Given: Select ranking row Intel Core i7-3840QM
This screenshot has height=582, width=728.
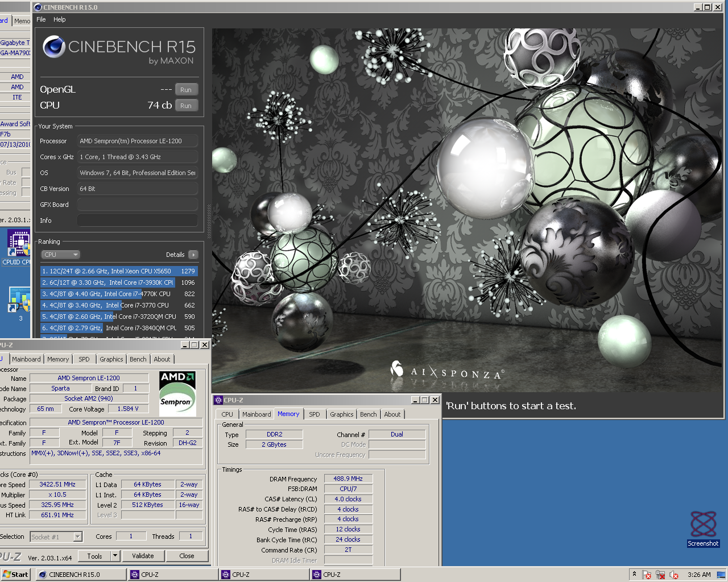Looking at the screenshot, I should (119, 328).
